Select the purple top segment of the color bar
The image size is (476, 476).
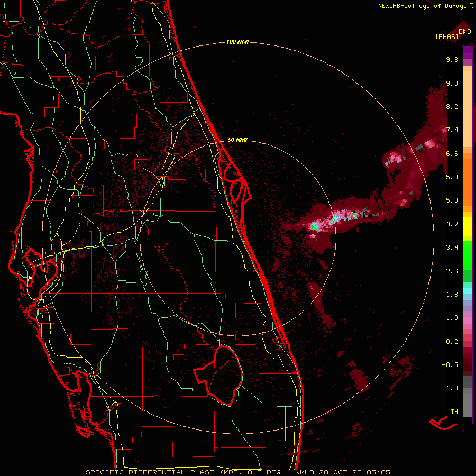467,53
